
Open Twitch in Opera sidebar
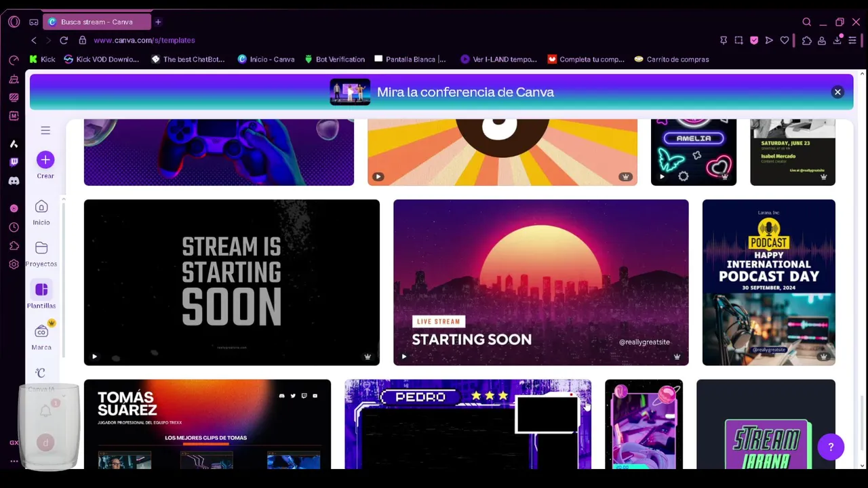tap(14, 162)
